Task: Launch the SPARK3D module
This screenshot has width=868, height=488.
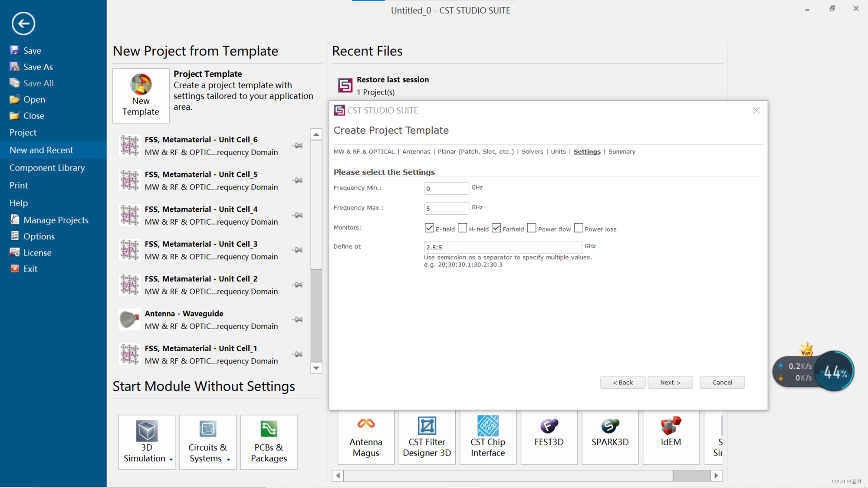Action: click(x=610, y=434)
